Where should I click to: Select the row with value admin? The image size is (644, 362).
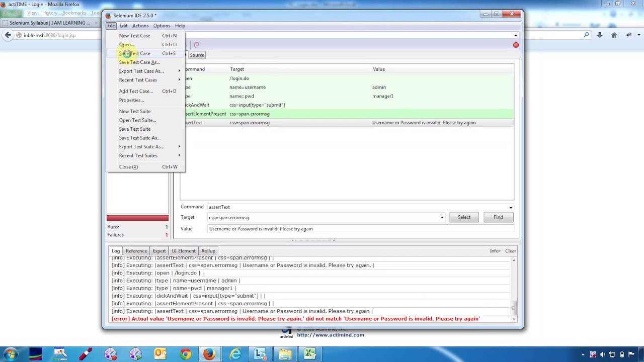(347, 87)
